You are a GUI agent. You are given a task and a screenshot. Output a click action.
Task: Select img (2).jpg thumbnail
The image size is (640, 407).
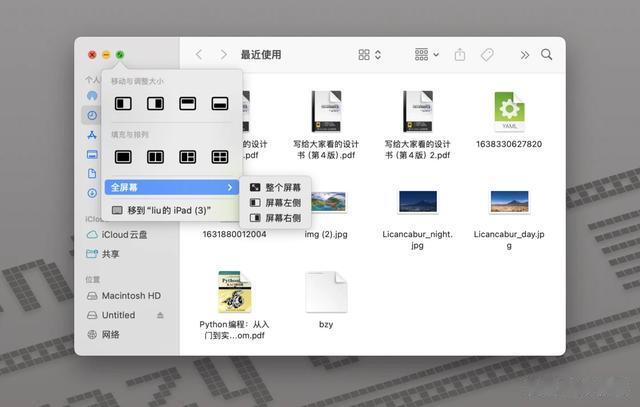328,202
